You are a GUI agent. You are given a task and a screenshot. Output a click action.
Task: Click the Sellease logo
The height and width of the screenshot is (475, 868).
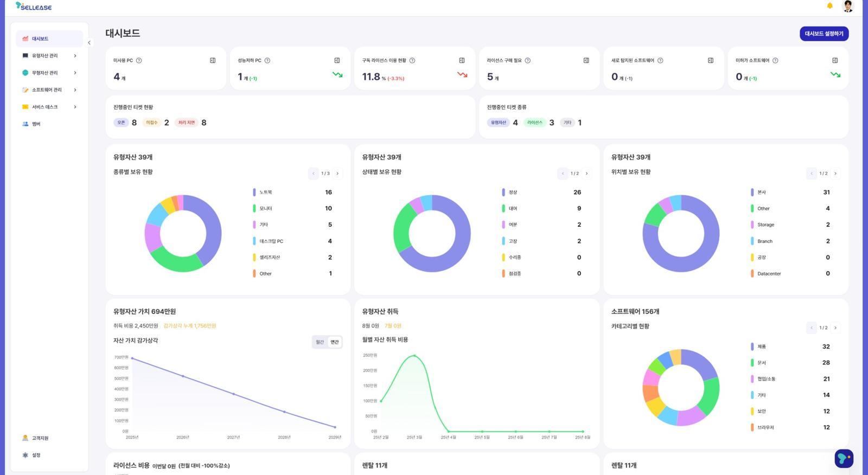(x=34, y=7)
